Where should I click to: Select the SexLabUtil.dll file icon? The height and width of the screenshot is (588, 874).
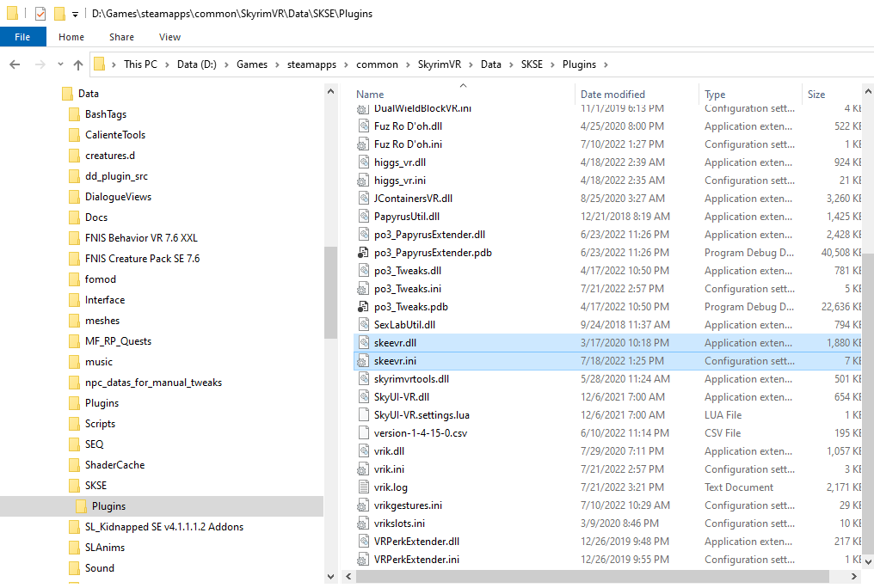pyautogui.click(x=363, y=325)
